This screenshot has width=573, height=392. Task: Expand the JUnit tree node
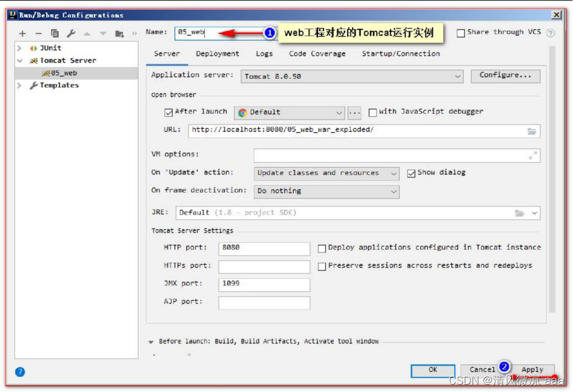(19, 48)
